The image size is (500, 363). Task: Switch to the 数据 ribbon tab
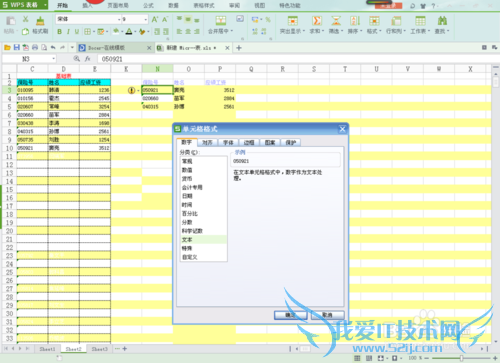tap(173, 5)
